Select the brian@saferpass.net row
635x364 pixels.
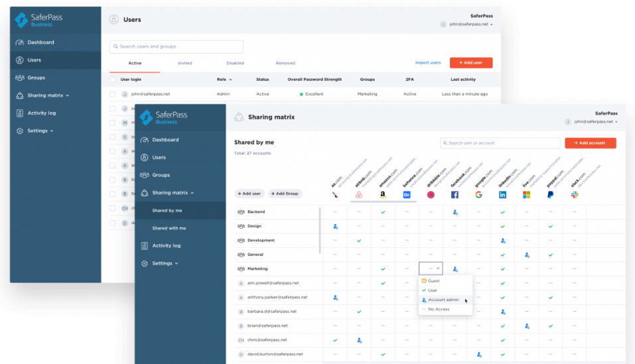tap(267, 326)
